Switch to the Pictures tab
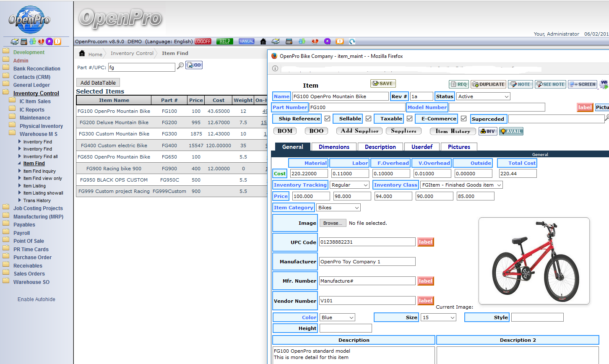The image size is (609, 364). click(459, 147)
